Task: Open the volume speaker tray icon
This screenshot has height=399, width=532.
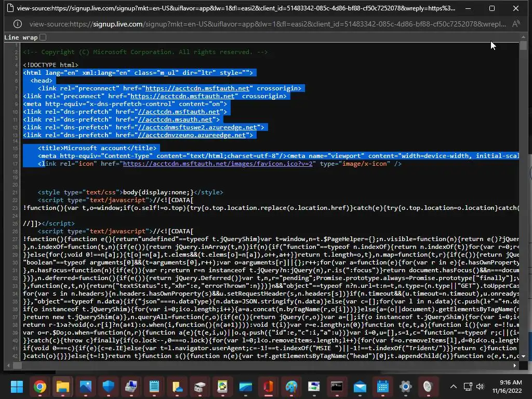Action: (480, 387)
